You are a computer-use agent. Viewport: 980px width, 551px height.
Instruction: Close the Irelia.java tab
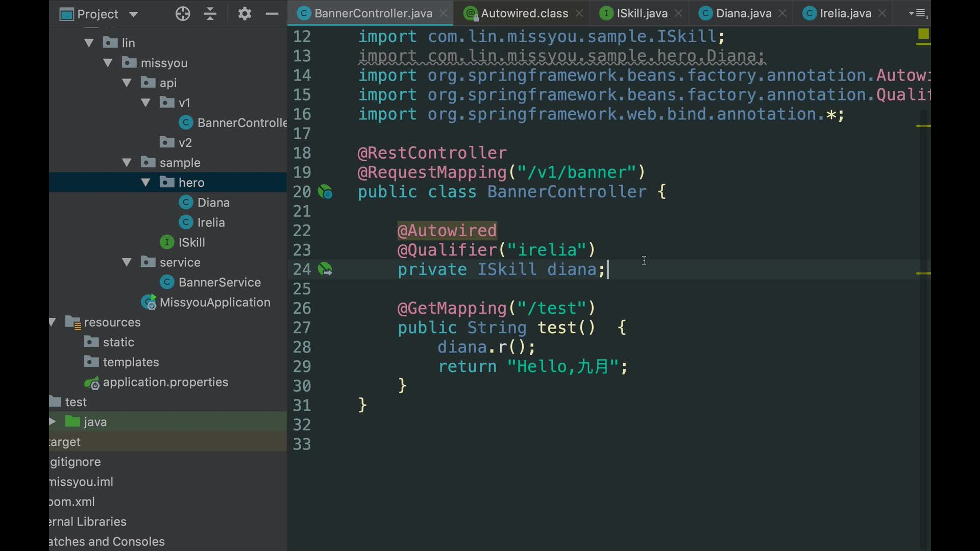click(x=882, y=14)
